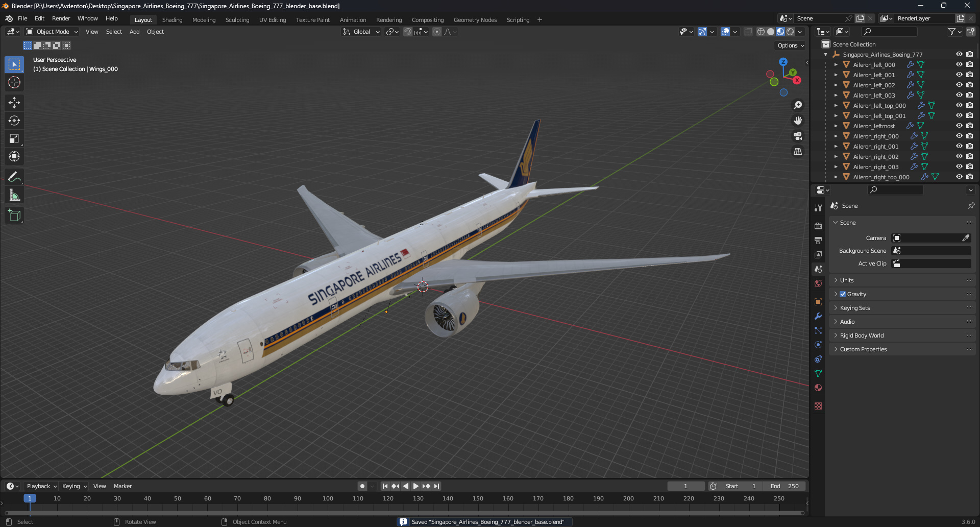Screen dimensions: 980x527
Task: Open the Object Mode dropdown
Action: click(x=52, y=32)
